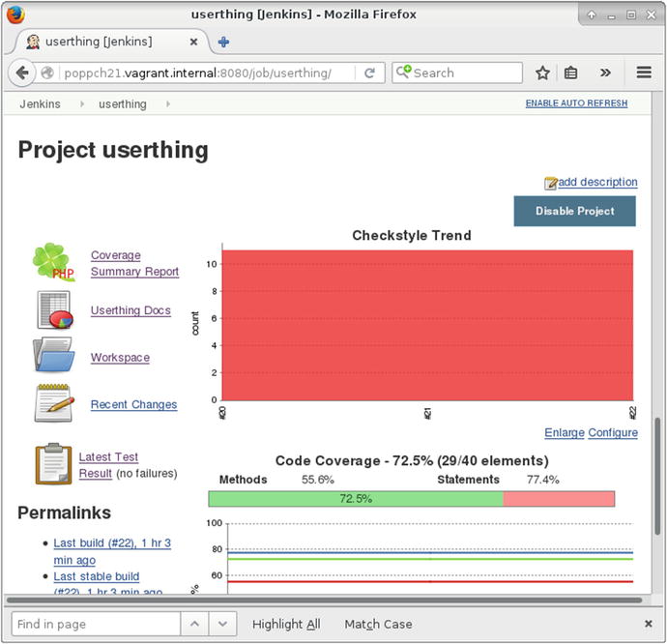Bookmark this page with the star icon
Screen dimensions: 667x644
click(x=542, y=73)
